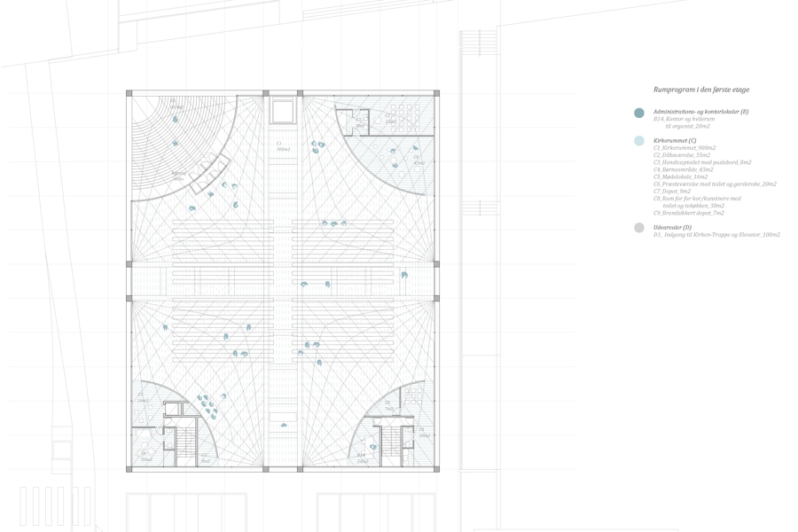Screen dimensions: 798x532
Task: Click the 'D1_ Indgang til Kirken' legend entry
Action: 716,235
